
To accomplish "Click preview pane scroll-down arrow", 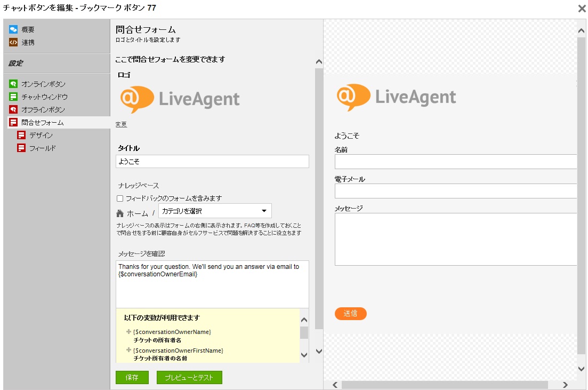I will (x=581, y=369).
